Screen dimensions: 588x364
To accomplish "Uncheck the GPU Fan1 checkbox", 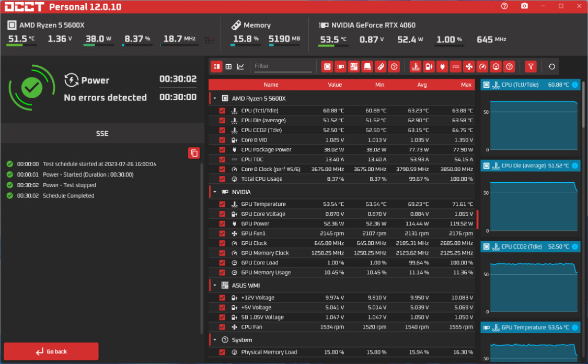I will click(x=222, y=233).
